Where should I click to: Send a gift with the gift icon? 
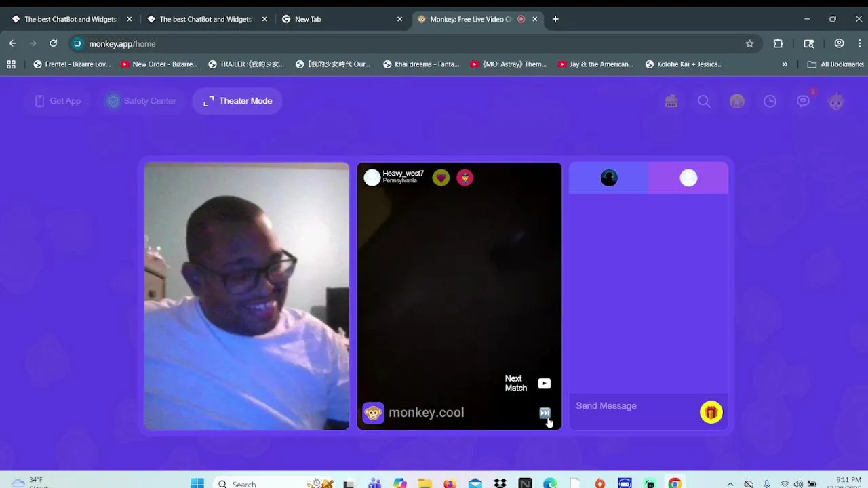point(711,412)
